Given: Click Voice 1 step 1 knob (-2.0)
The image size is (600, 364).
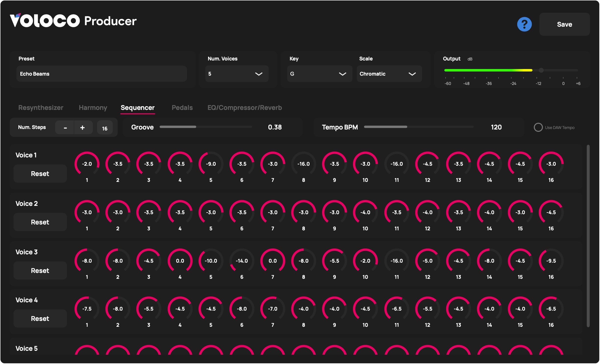Looking at the screenshot, I should (87, 164).
